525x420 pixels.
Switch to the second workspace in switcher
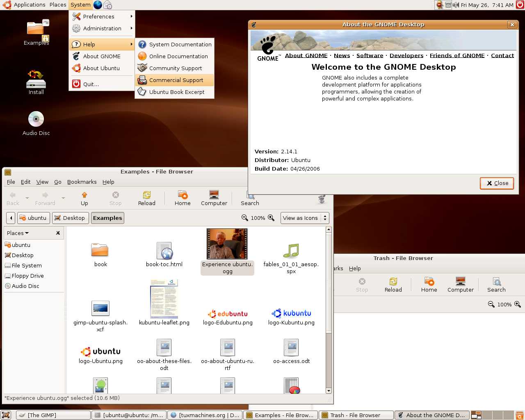[486, 415]
